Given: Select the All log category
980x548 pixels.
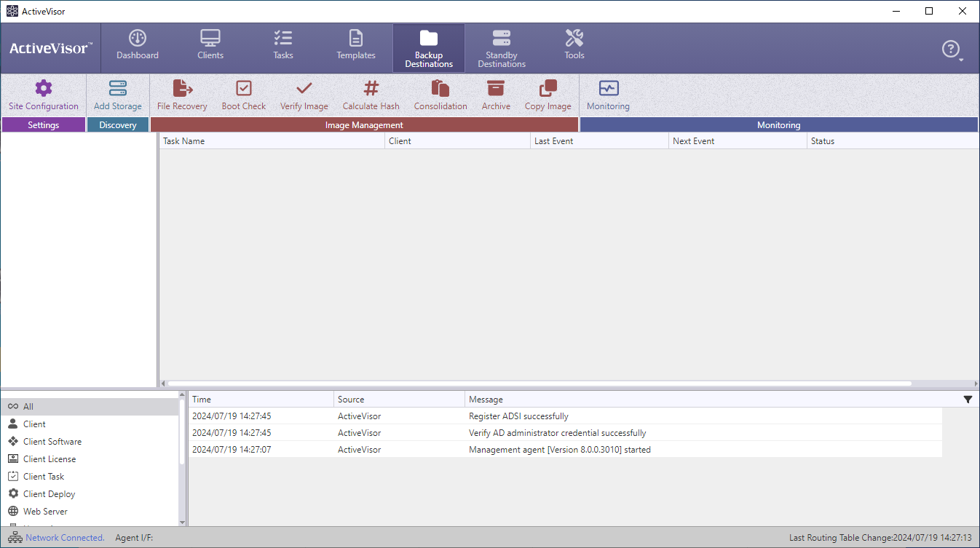Looking at the screenshot, I should [90, 407].
